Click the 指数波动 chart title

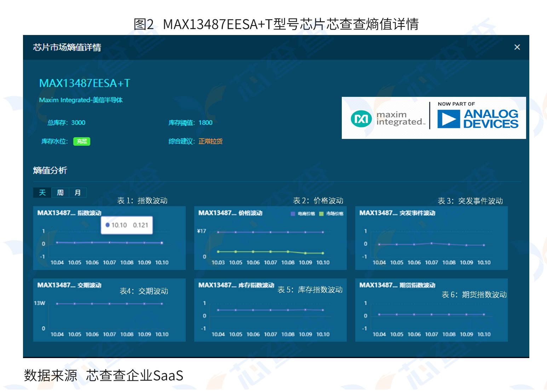(69, 213)
